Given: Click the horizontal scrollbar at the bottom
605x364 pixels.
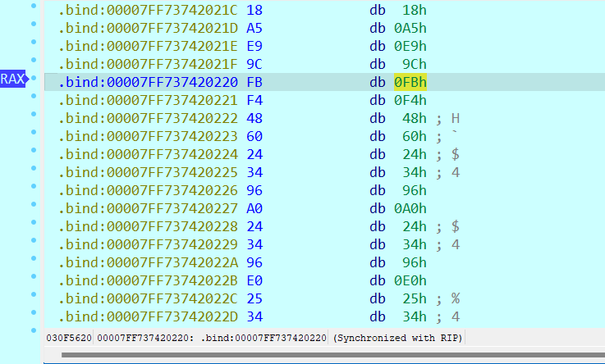Looking at the screenshot, I should [328, 355].
